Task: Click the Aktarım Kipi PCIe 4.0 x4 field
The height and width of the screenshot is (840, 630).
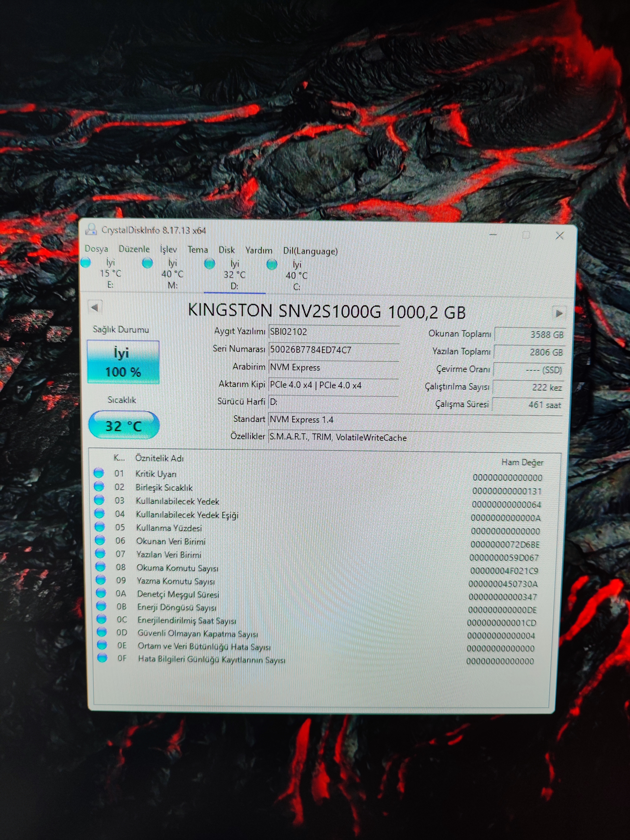Action: pos(333,385)
